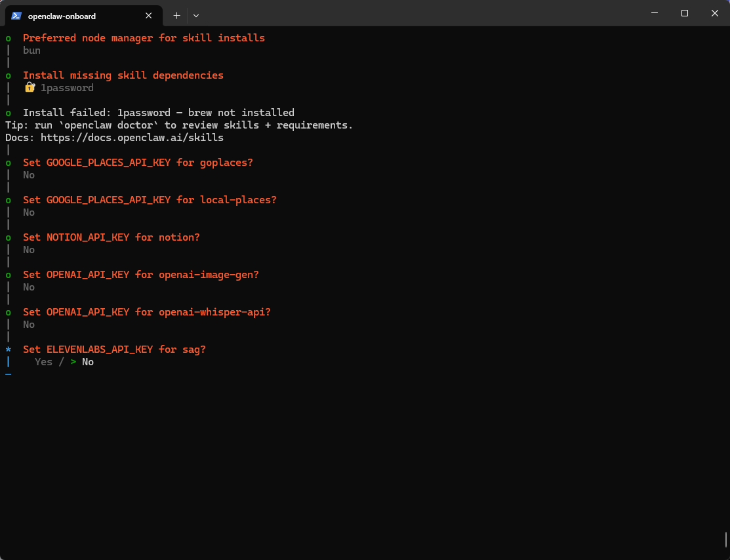
Task: Choose Yes for ELEVENLABS_API_KEY prompt
Action: (x=43, y=362)
